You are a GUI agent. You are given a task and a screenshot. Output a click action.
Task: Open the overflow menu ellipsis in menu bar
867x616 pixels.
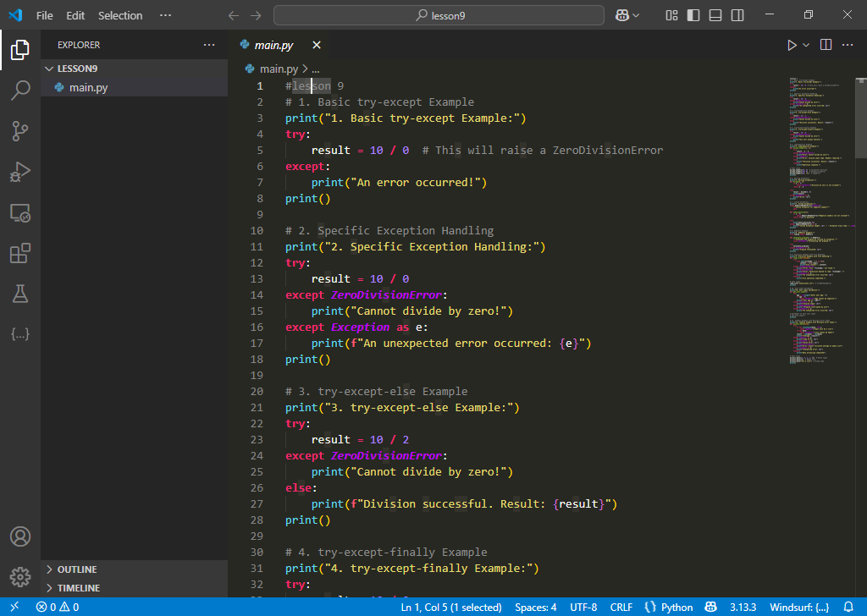pos(165,15)
